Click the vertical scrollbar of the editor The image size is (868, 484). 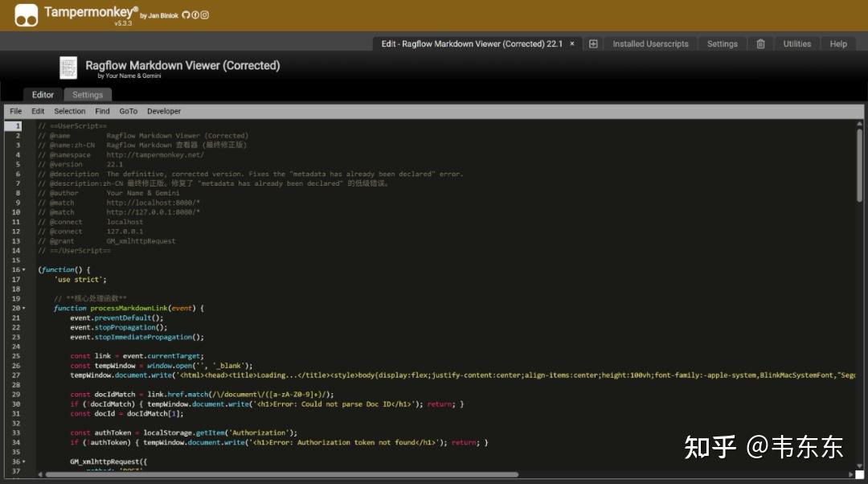(859, 165)
